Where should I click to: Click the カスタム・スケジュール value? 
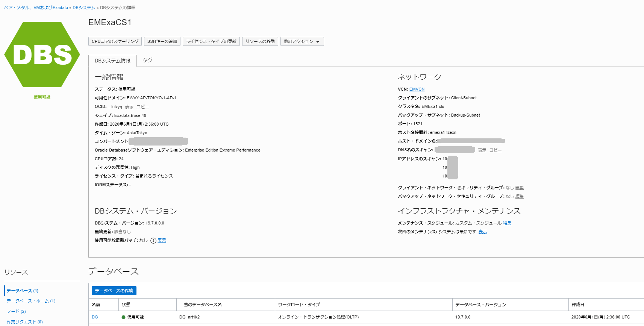click(478, 223)
